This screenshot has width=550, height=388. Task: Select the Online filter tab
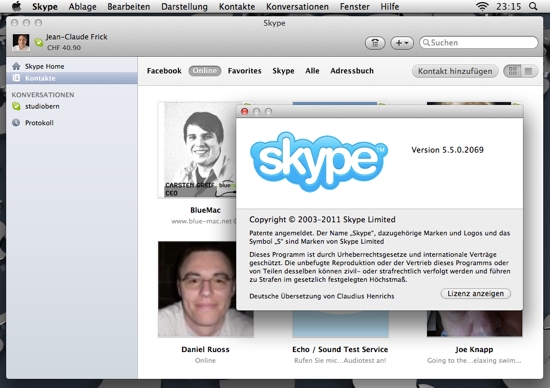pos(205,71)
